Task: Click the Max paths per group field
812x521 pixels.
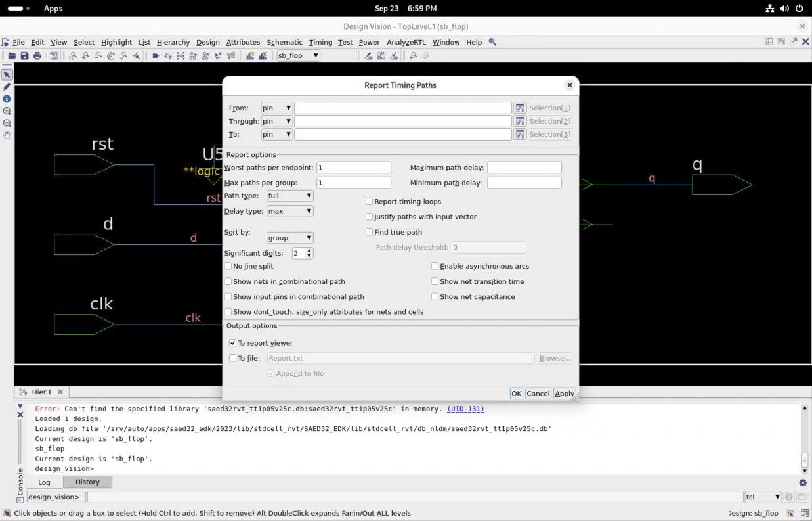Action: point(354,183)
